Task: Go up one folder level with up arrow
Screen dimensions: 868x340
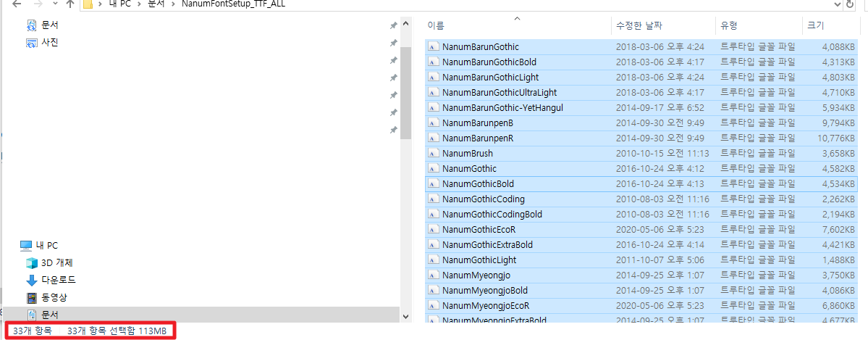Action: tap(69, 4)
